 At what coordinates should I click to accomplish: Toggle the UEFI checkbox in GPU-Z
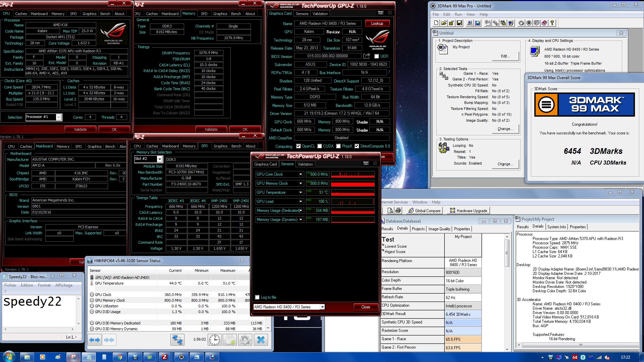(x=376, y=56)
